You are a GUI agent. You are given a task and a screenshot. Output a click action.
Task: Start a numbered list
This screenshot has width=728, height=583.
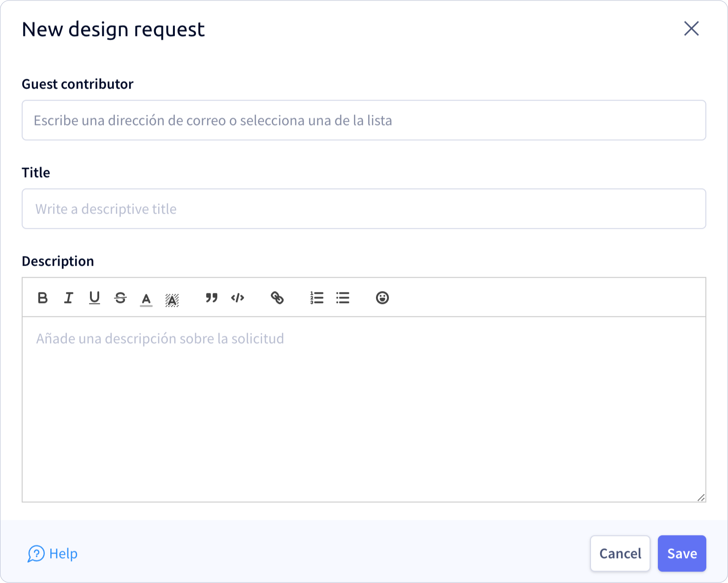(x=317, y=298)
